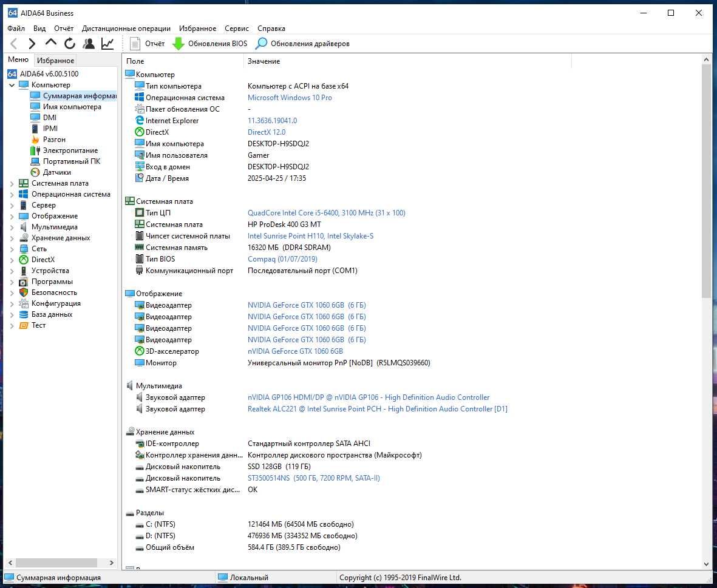The height and width of the screenshot is (588, 717).
Task: Expand the Безопасность tree node
Action: tap(12, 293)
